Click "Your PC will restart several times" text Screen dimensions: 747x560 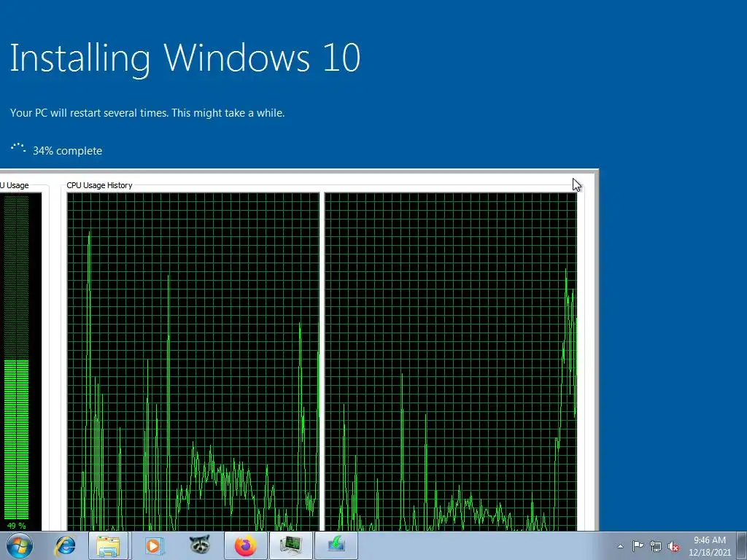(89, 113)
